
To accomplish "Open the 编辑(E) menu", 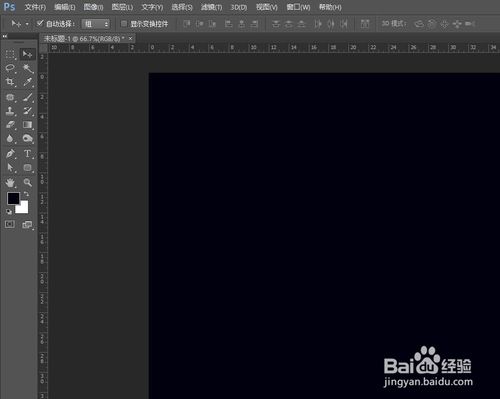I will [65, 7].
